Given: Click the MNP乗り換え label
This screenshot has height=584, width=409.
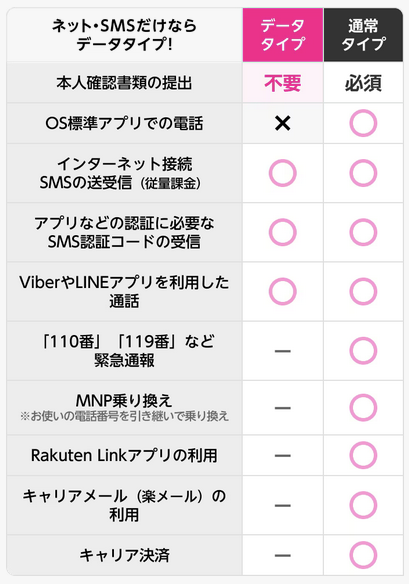Looking at the screenshot, I should click(124, 400).
